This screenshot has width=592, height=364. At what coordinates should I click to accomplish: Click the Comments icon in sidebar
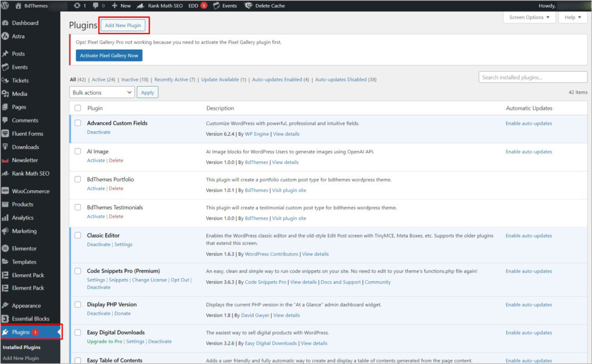(5, 120)
